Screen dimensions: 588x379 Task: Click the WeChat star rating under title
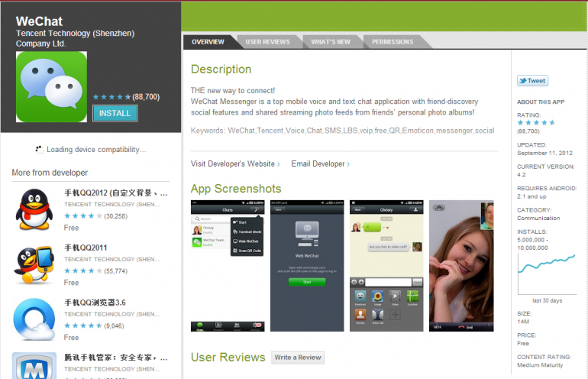111,97
